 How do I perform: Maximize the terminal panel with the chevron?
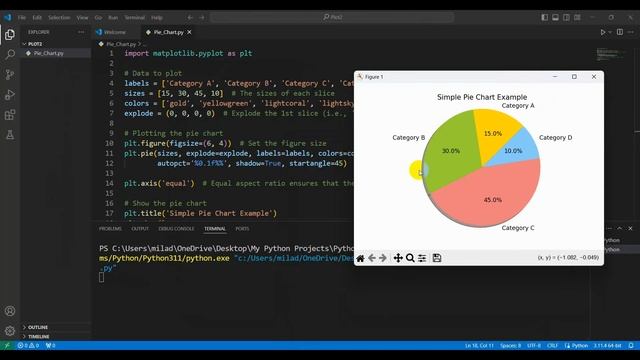tap(620, 229)
